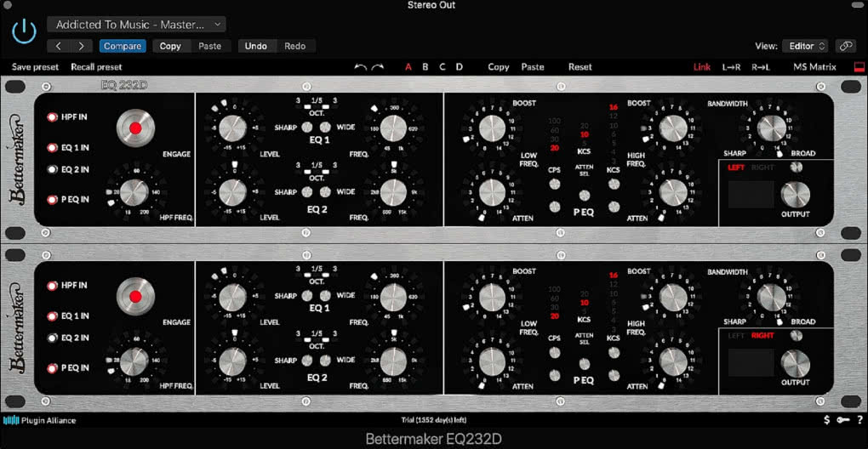This screenshot has height=449, width=868.
Task: Open the View Editor dropdown
Action: point(806,46)
